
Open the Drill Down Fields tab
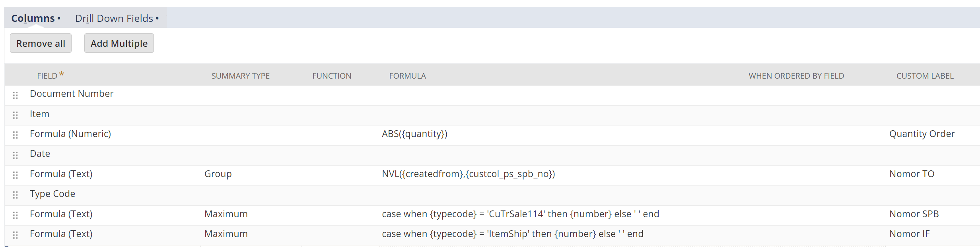[x=115, y=18]
